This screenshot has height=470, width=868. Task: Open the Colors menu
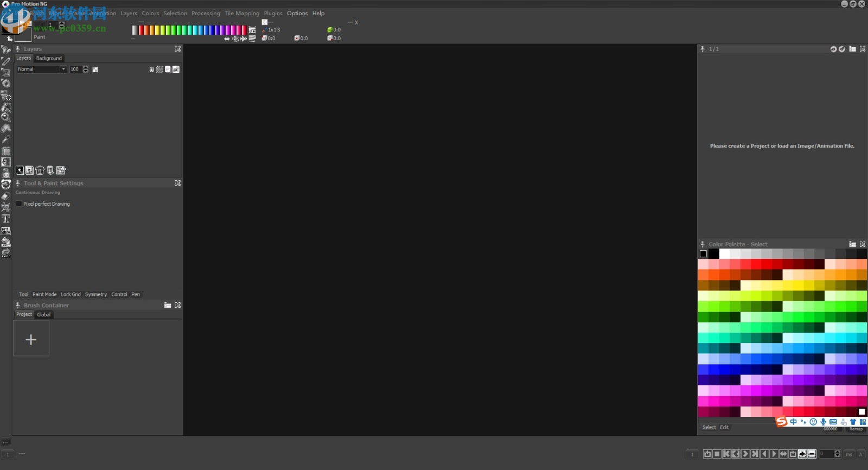click(150, 14)
